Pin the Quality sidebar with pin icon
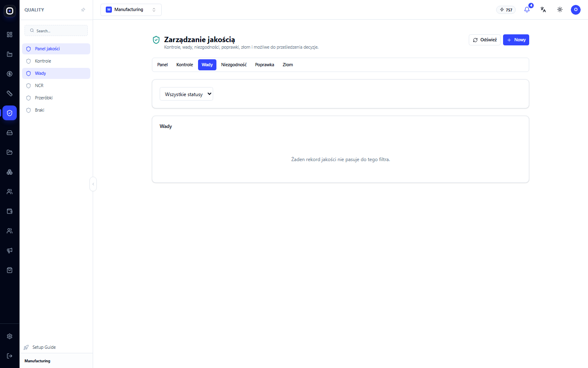 click(x=83, y=10)
